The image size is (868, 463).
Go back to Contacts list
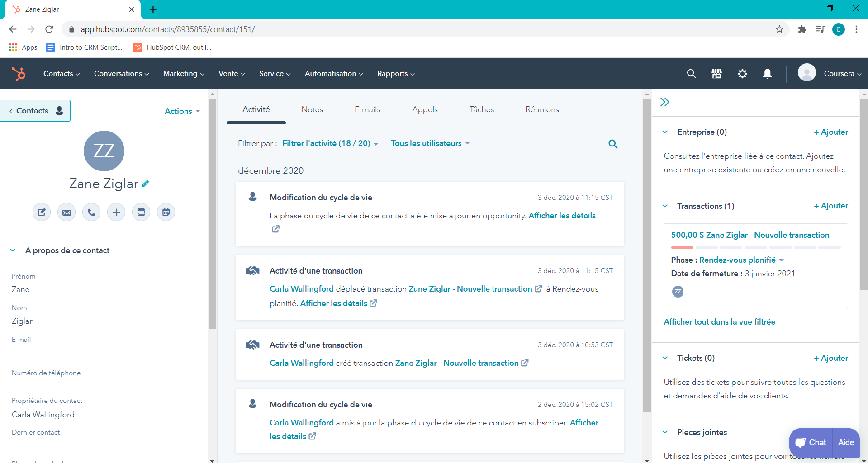[35, 111]
